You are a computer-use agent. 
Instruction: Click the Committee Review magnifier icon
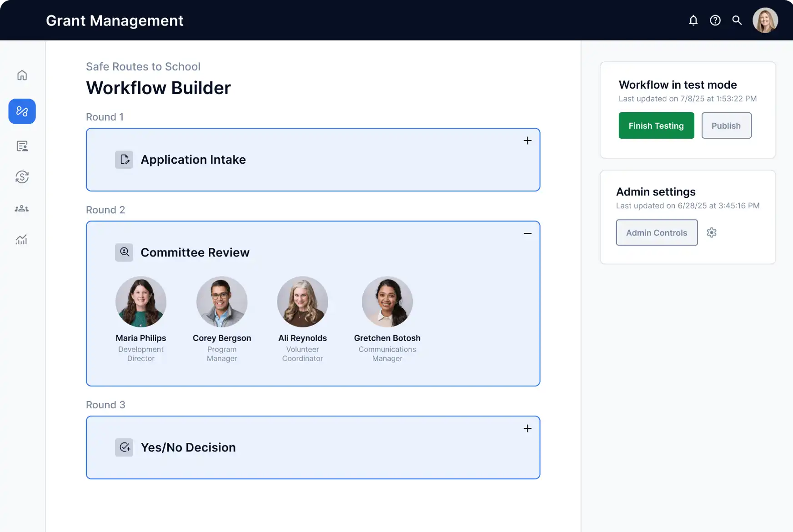point(124,252)
